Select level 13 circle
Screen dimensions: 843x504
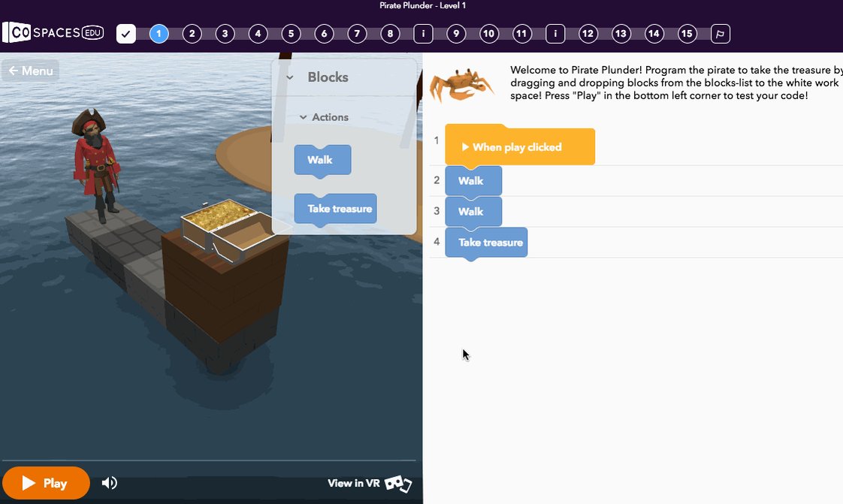621,34
